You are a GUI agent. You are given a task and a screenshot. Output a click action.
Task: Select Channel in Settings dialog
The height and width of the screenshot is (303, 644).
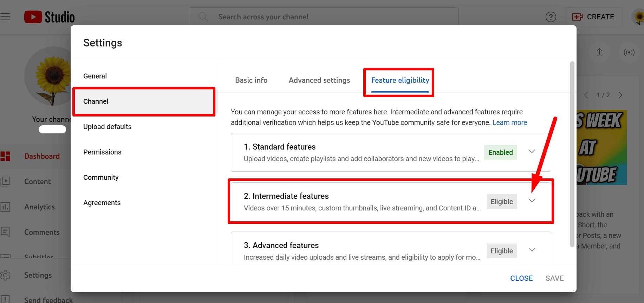(144, 101)
